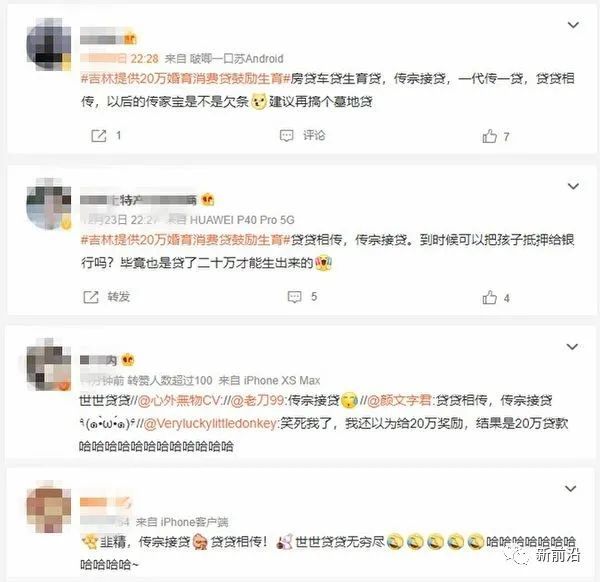The height and width of the screenshot is (582, 600).
Task: Expand chevron menu on the last post
Action: coord(571,489)
